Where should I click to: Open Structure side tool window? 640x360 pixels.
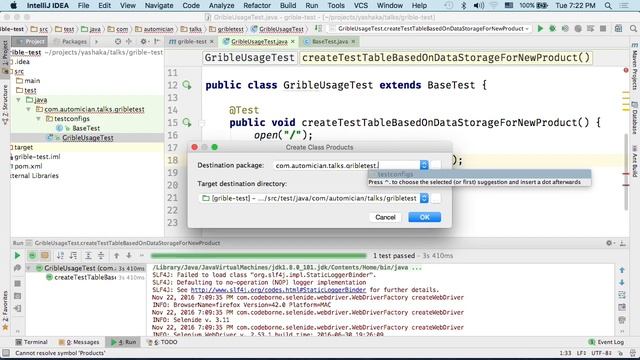5,104
